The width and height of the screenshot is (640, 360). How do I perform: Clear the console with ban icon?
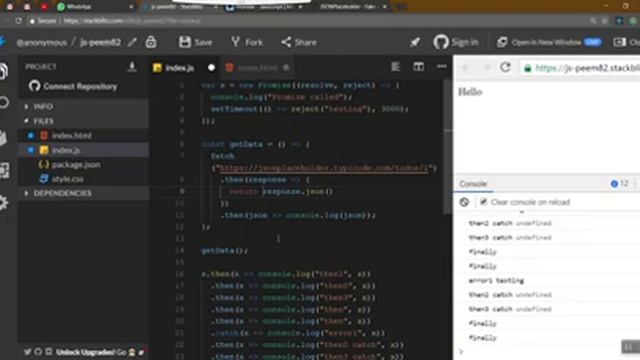464,202
